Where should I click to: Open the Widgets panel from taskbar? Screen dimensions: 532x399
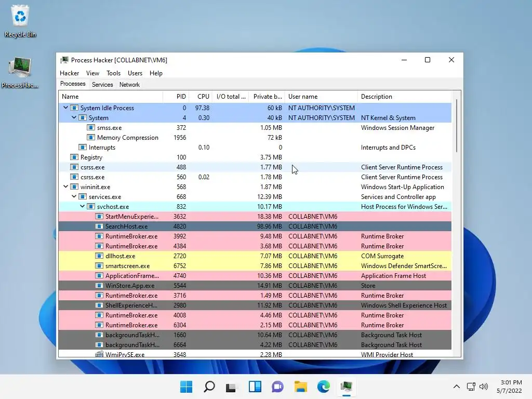click(255, 387)
